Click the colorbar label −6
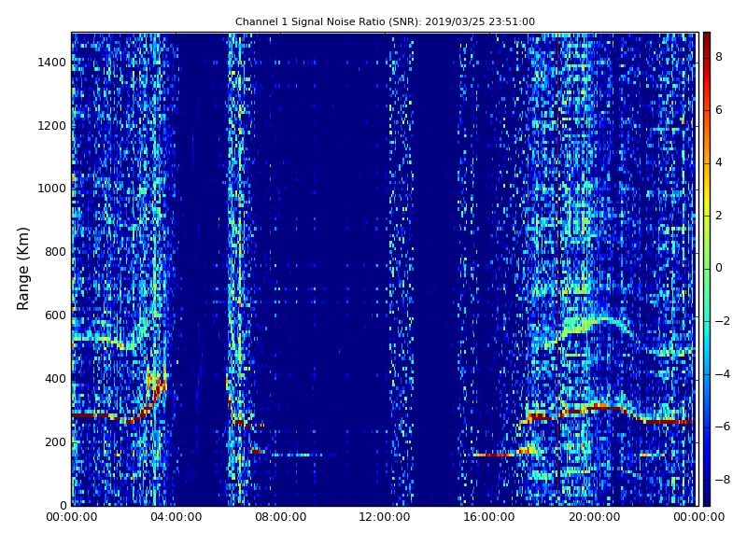 tap(723, 427)
